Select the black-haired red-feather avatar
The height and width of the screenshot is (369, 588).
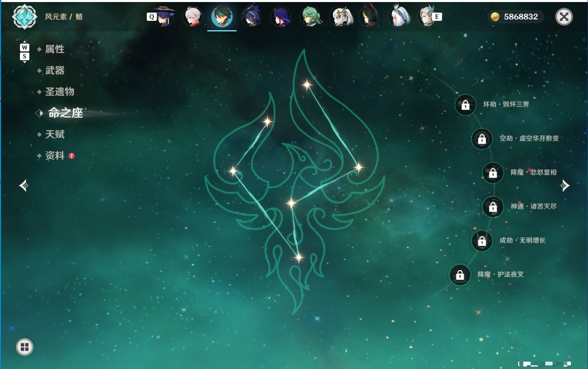coord(369,17)
